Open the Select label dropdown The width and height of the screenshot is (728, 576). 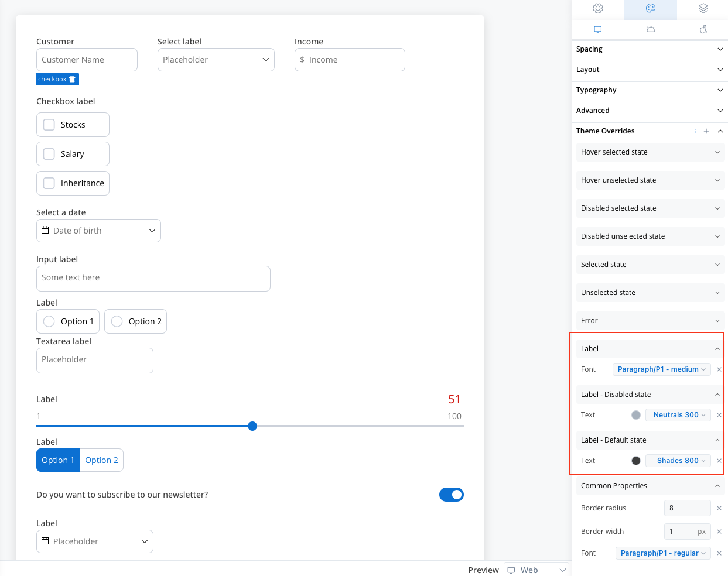[216, 60]
